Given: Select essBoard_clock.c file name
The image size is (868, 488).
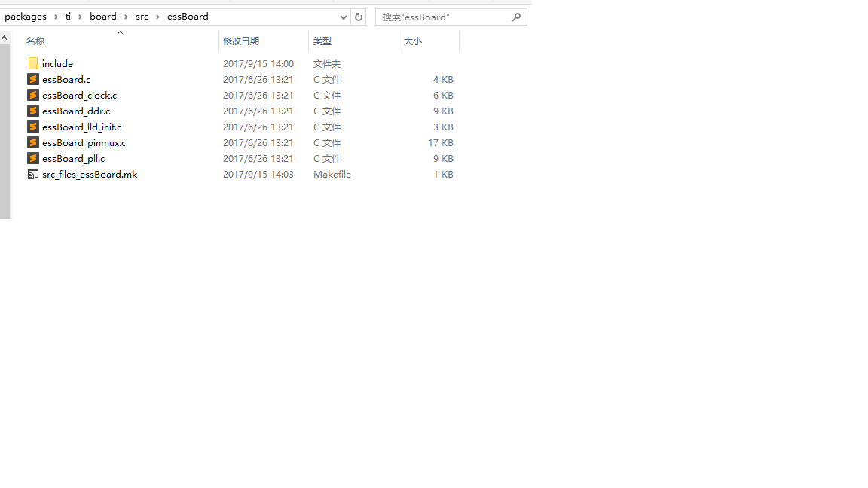Looking at the screenshot, I should tap(80, 95).
